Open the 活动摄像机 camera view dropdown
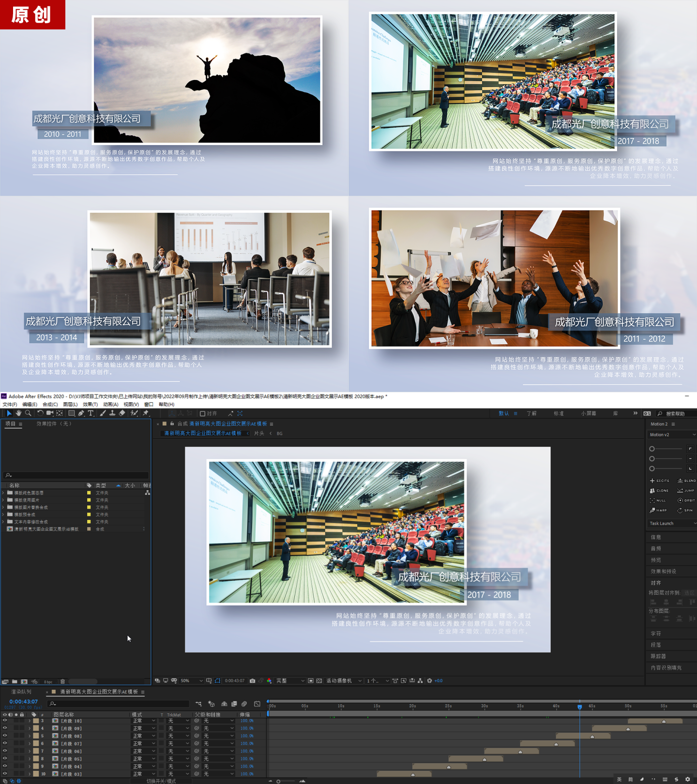 click(x=344, y=681)
